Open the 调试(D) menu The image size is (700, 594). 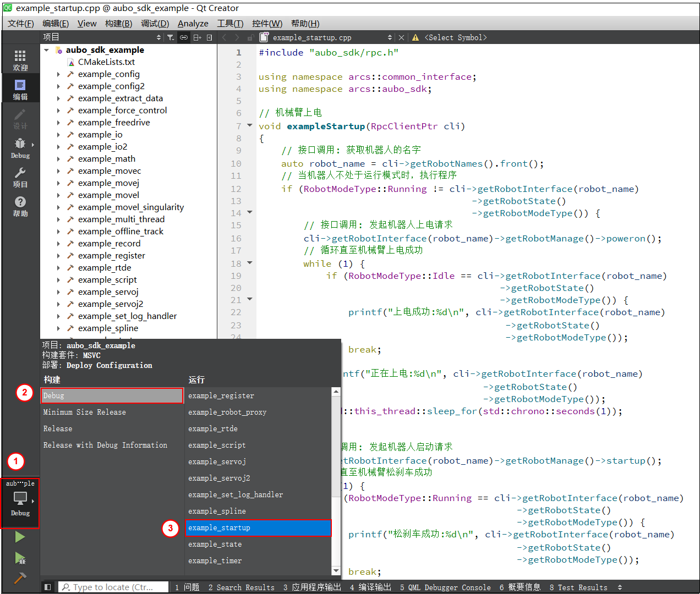[155, 23]
